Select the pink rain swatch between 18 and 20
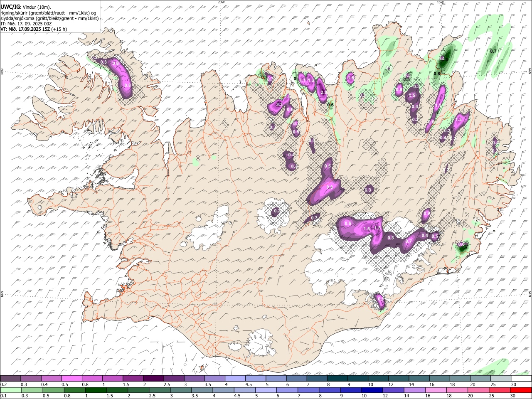 458,390
